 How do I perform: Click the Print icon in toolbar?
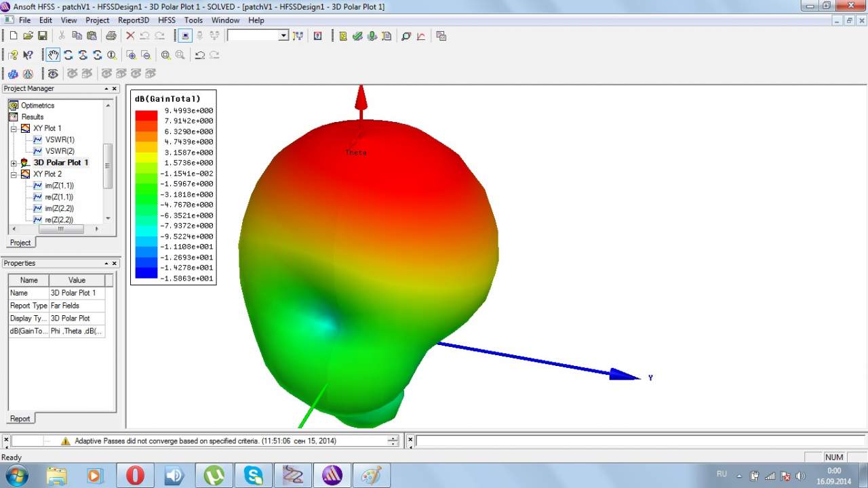(111, 36)
